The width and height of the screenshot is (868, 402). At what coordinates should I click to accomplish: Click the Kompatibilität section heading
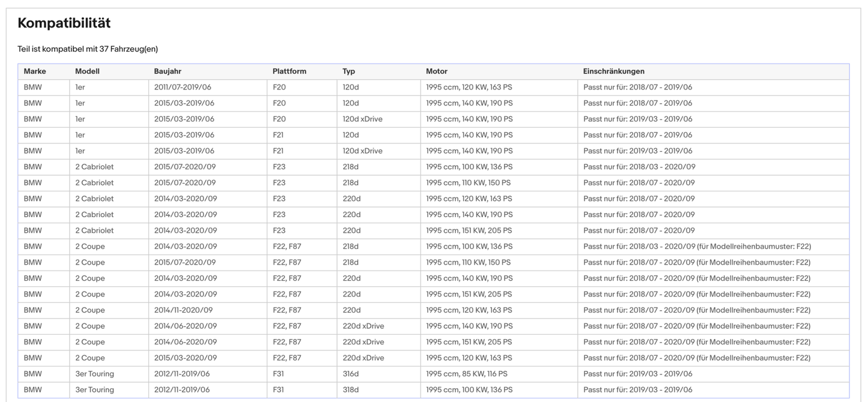coord(64,23)
